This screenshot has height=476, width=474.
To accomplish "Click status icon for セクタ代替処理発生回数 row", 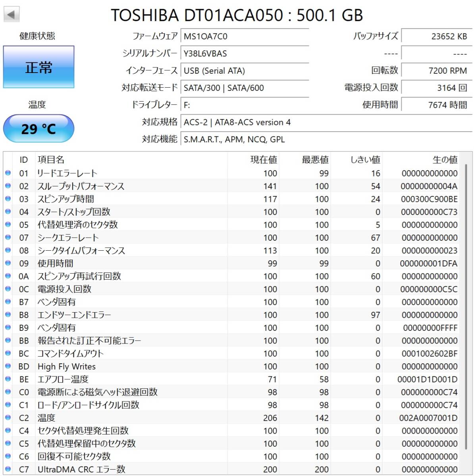I will click(x=8, y=430).
